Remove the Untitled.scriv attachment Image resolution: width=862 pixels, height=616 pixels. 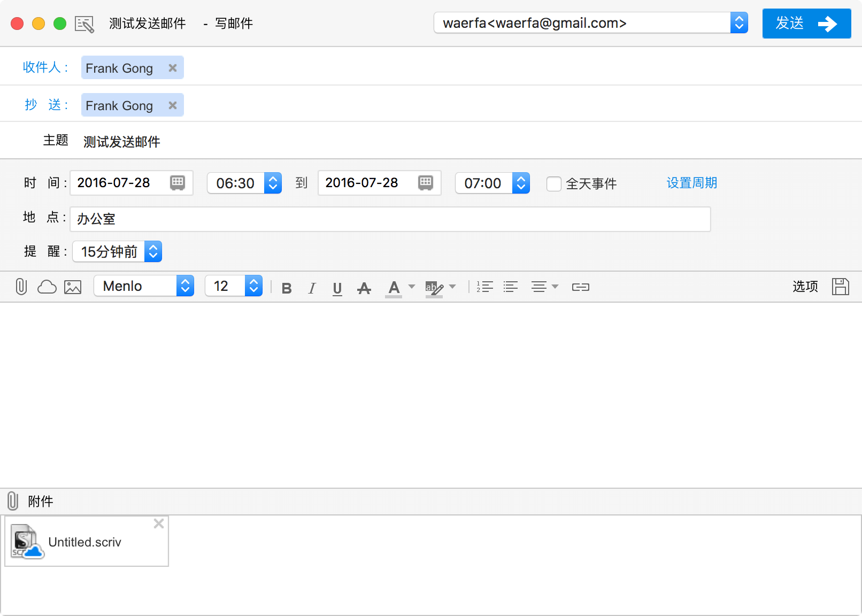pyautogui.click(x=159, y=523)
